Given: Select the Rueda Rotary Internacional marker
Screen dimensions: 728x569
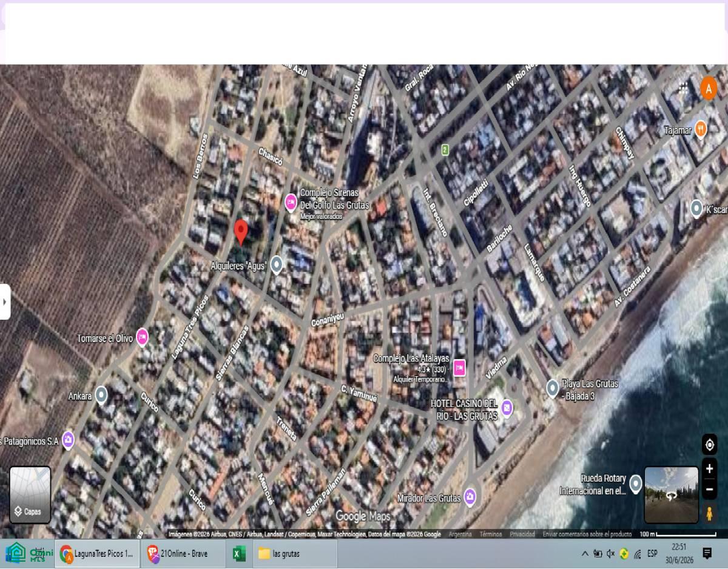Looking at the screenshot, I should [636, 483].
